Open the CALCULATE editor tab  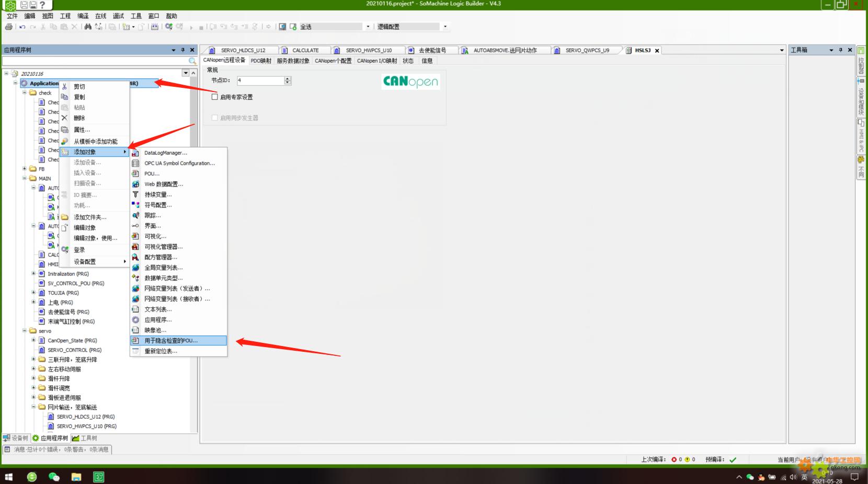tap(305, 50)
